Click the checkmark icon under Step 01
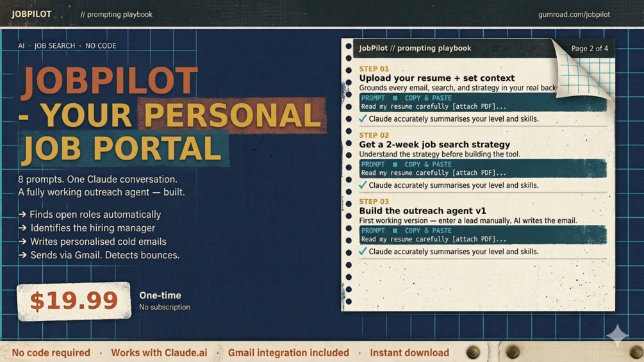Viewport: 644px width, 362px height. (x=363, y=119)
